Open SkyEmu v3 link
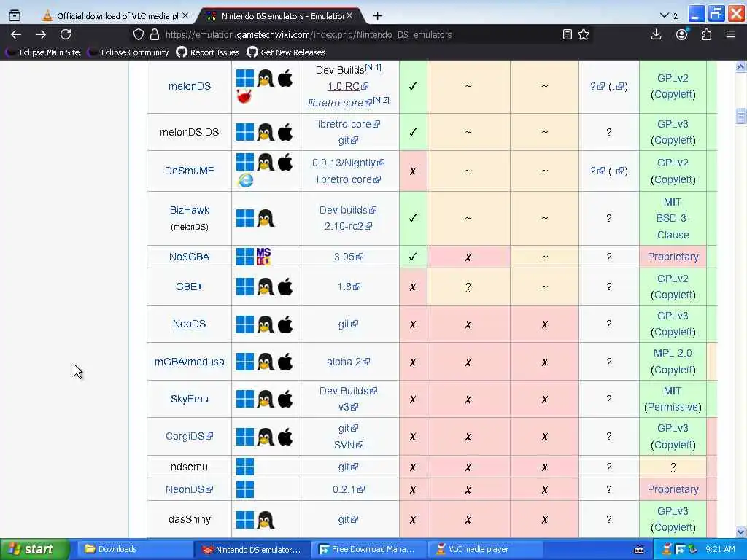The image size is (747, 560). [x=348, y=407]
